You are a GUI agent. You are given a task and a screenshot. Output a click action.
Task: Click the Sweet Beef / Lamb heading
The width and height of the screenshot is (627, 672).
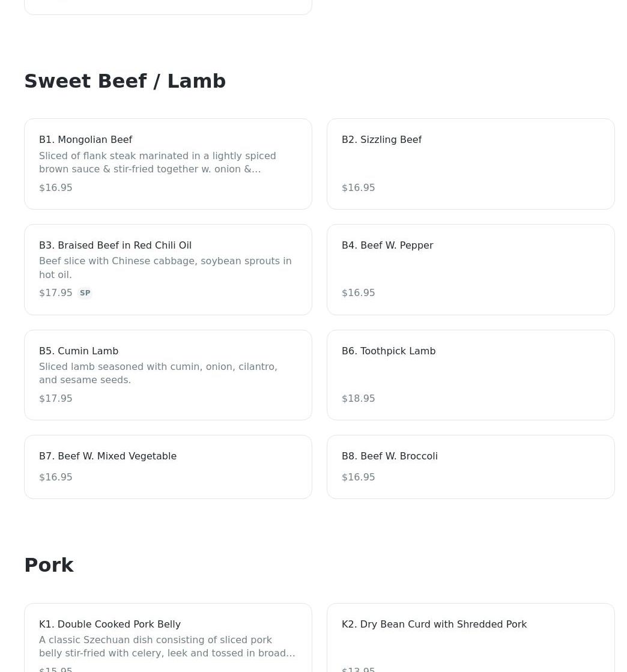point(125,81)
